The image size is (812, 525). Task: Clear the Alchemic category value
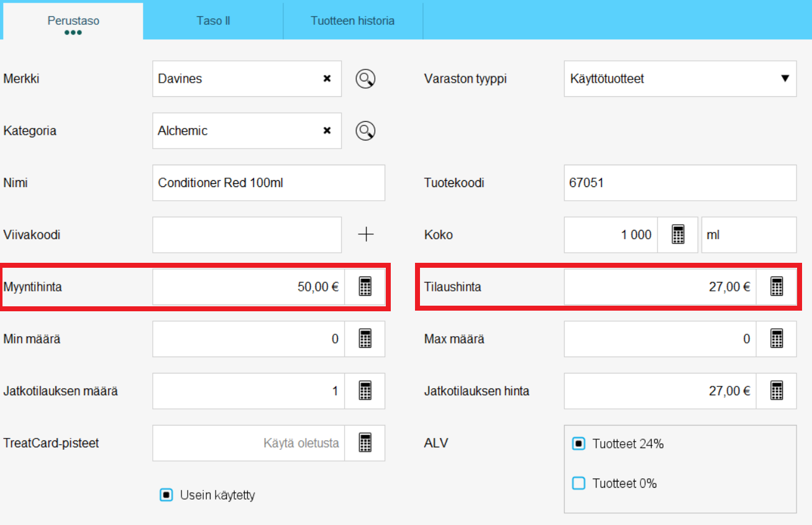tap(327, 131)
